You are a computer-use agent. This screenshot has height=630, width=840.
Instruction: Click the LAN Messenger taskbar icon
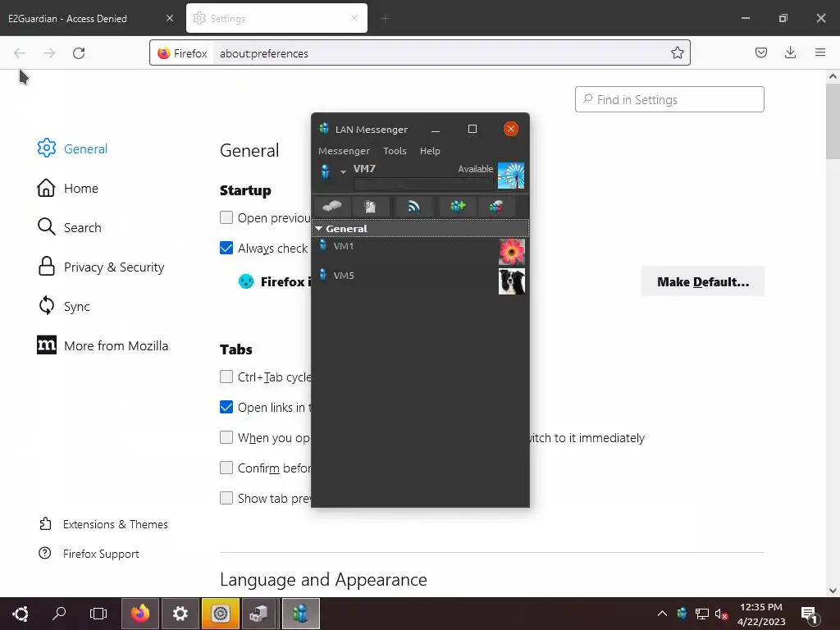[x=300, y=614]
